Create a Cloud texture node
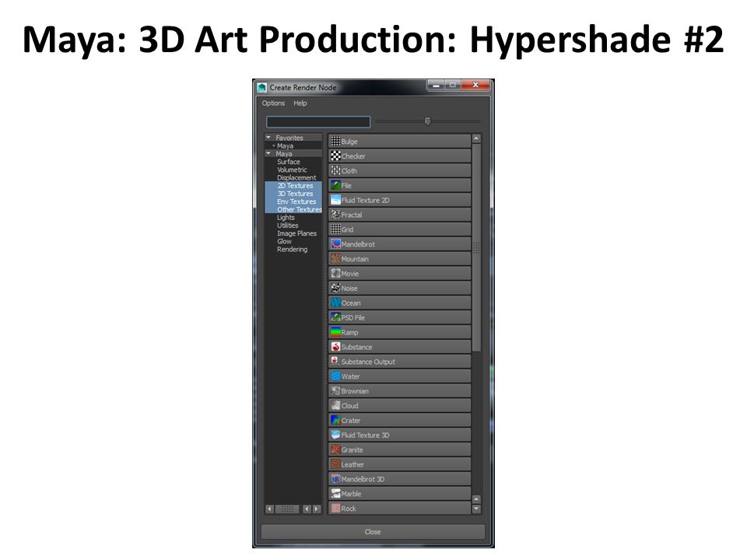Image resolution: width=747 pixels, height=560 pixels. pos(399,406)
